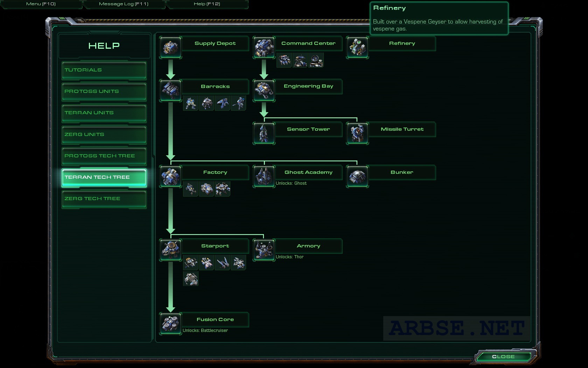Select the Battlecruiser icon below Starport units
Image resolution: width=588 pixels, height=368 pixels.
191,279
